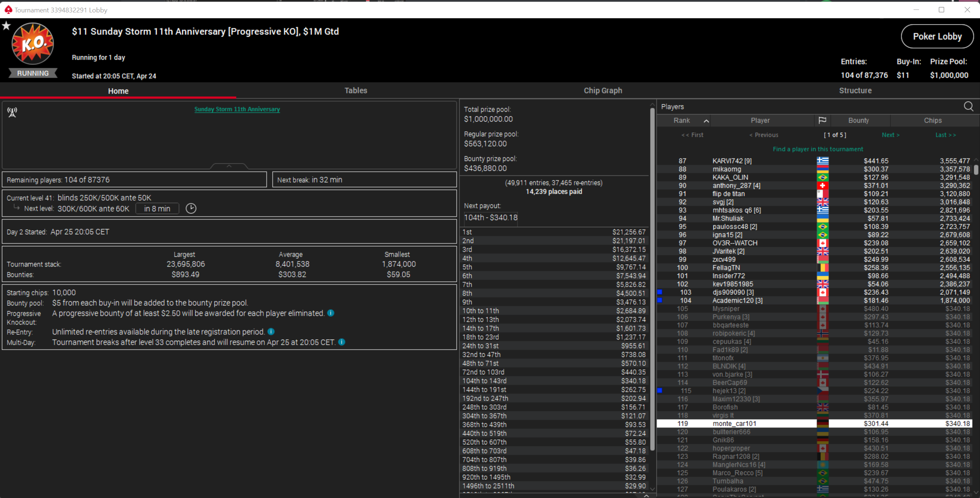
Task: Click the blue marker beside Academic120
Action: coord(660,300)
